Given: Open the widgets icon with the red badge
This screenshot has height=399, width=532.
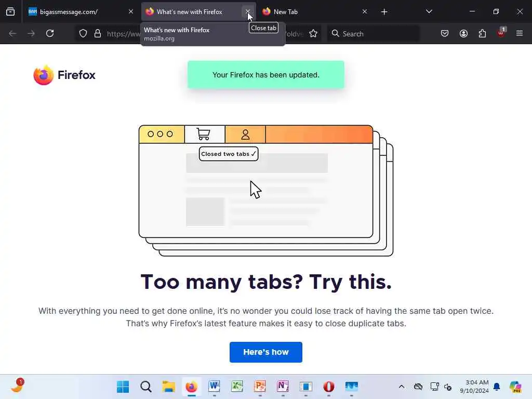Looking at the screenshot, I should coord(17,386).
